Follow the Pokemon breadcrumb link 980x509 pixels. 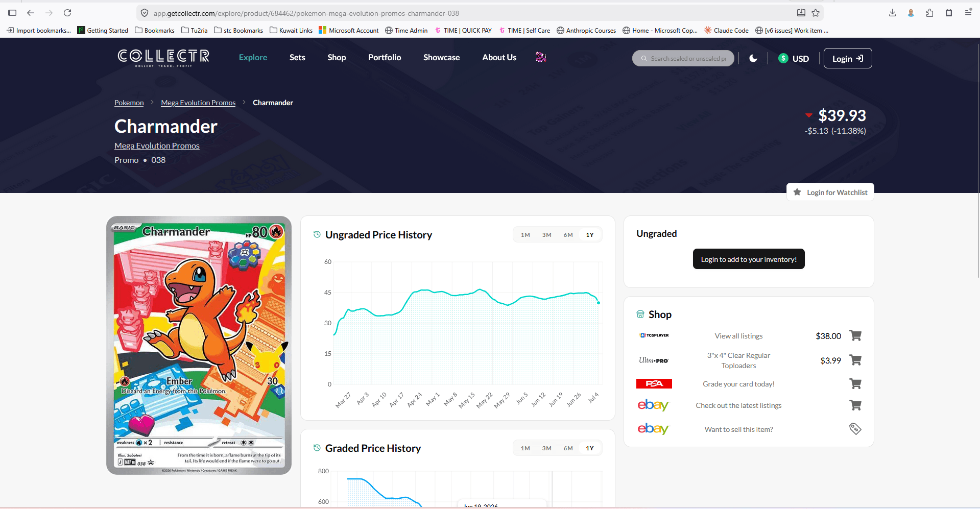[x=129, y=103]
